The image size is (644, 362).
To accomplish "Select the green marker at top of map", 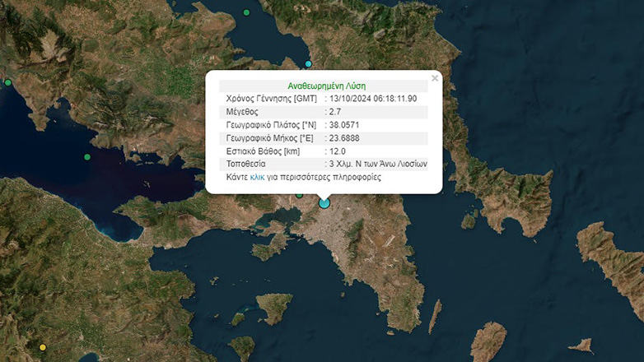I will [246, 12].
